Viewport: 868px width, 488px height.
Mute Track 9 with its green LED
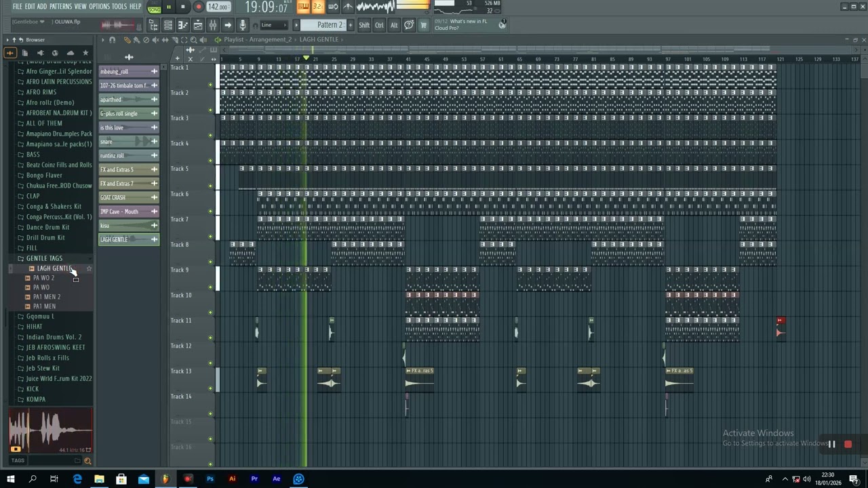[210, 287]
